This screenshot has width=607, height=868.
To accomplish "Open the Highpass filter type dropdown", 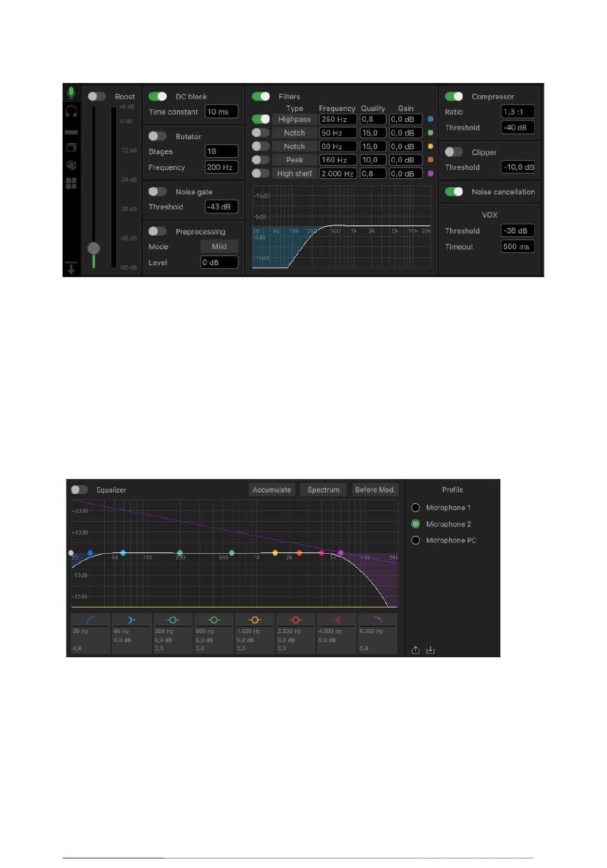I will (295, 119).
